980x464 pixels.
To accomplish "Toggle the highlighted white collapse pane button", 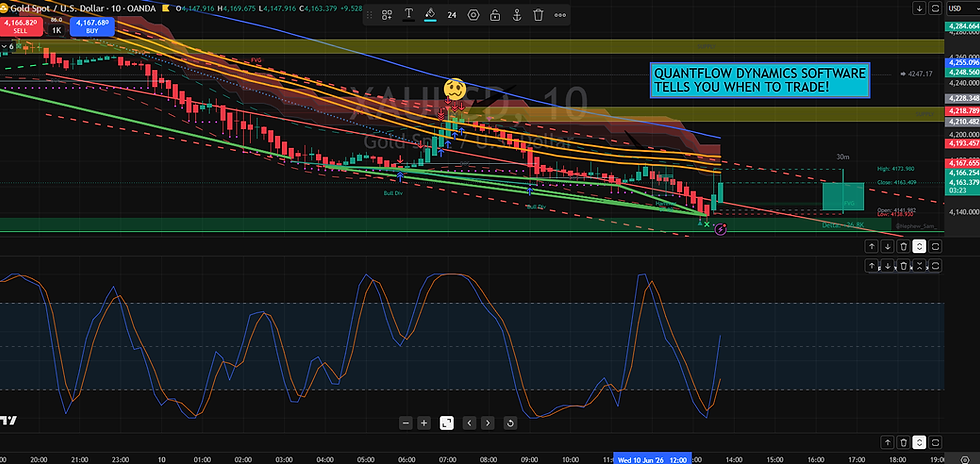I will [x=919, y=246].
